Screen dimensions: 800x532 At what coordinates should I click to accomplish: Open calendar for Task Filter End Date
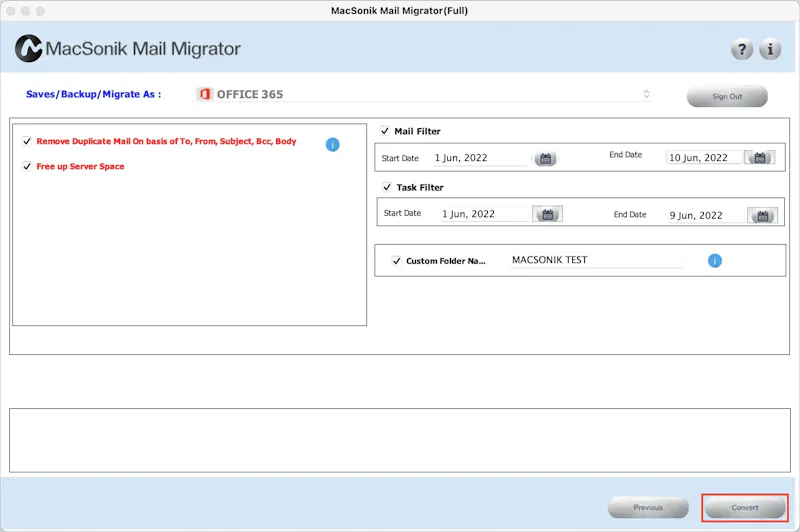click(762, 216)
